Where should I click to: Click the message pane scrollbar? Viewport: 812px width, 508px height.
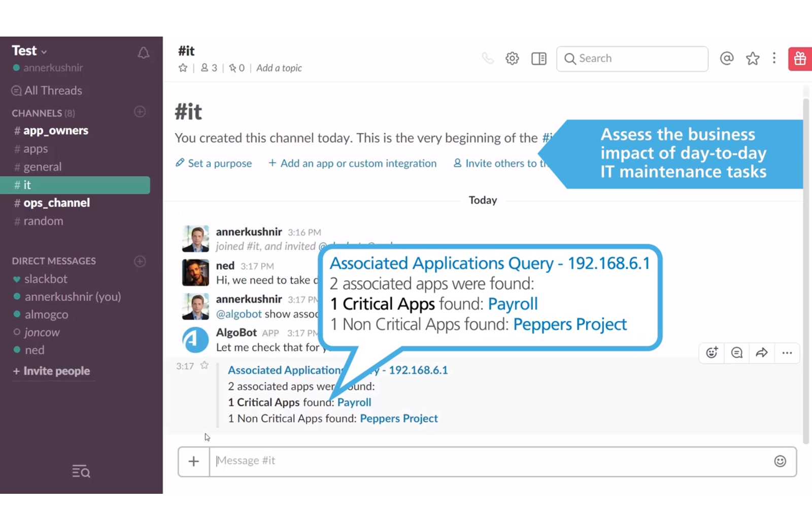pos(806,271)
